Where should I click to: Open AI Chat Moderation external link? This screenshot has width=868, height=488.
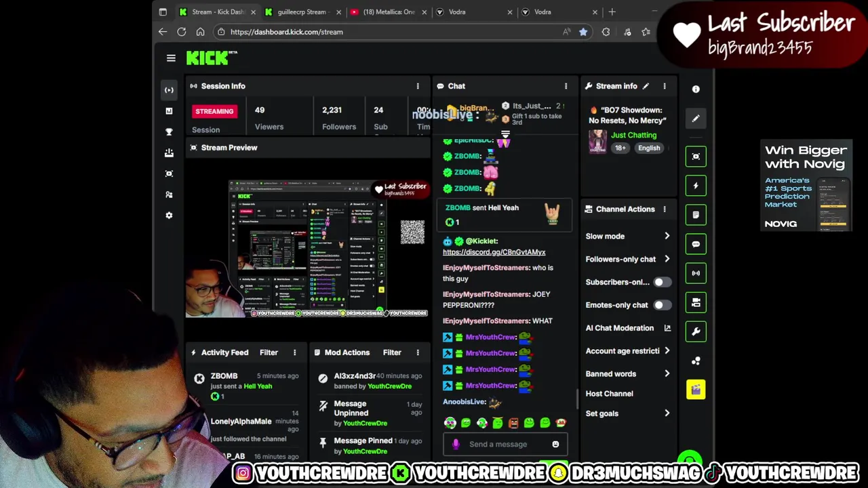[x=667, y=328]
